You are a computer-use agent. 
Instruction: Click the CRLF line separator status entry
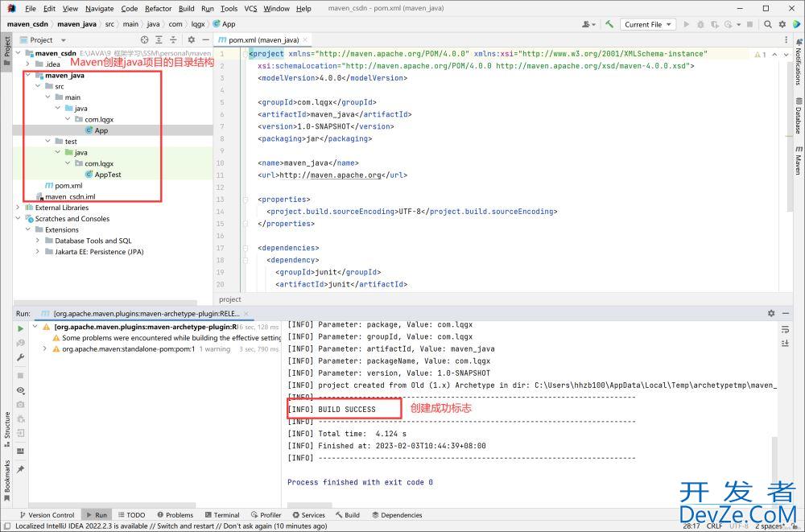714,526
